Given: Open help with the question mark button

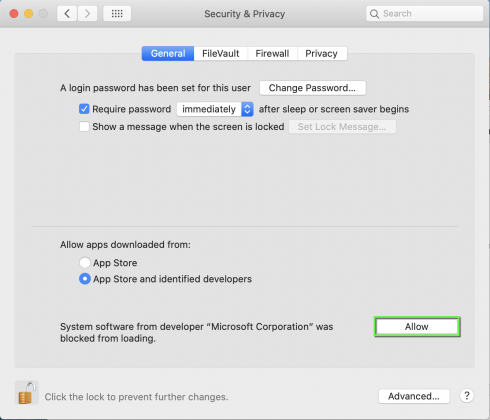Looking at the screenshot, I should (x=467, y=396).
